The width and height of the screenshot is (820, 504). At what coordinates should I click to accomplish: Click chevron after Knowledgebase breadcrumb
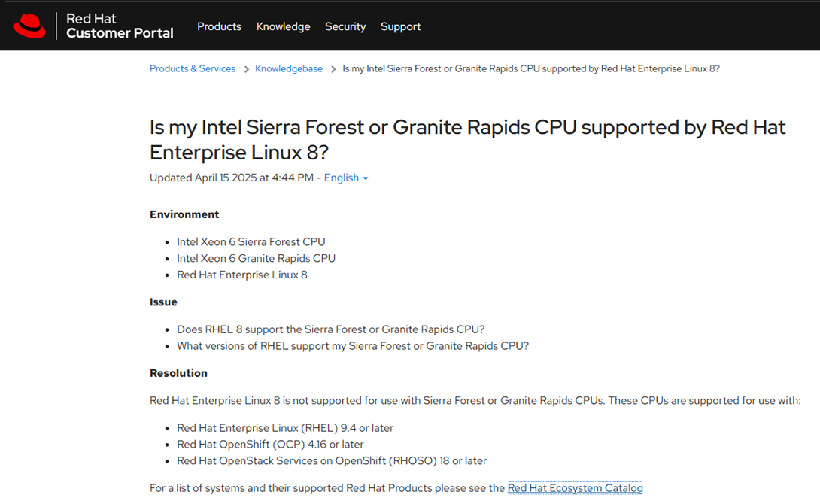tap(333, 69)
